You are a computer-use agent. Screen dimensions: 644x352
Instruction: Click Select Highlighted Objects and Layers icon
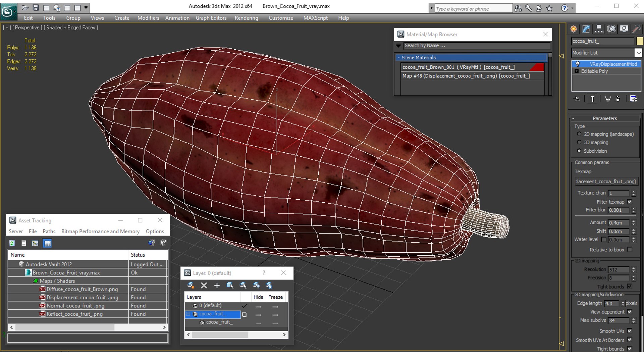(x=230, y=285)
